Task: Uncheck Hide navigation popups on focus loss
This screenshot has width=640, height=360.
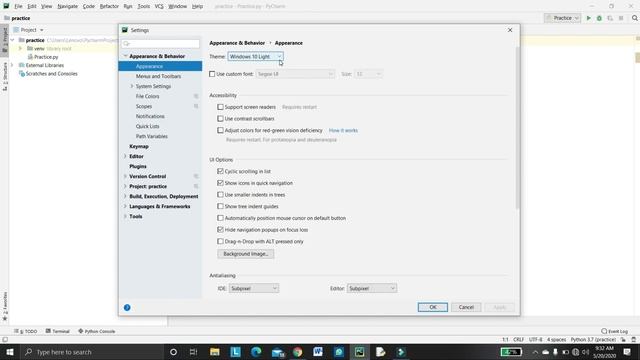Action: (x=220, y=230)
